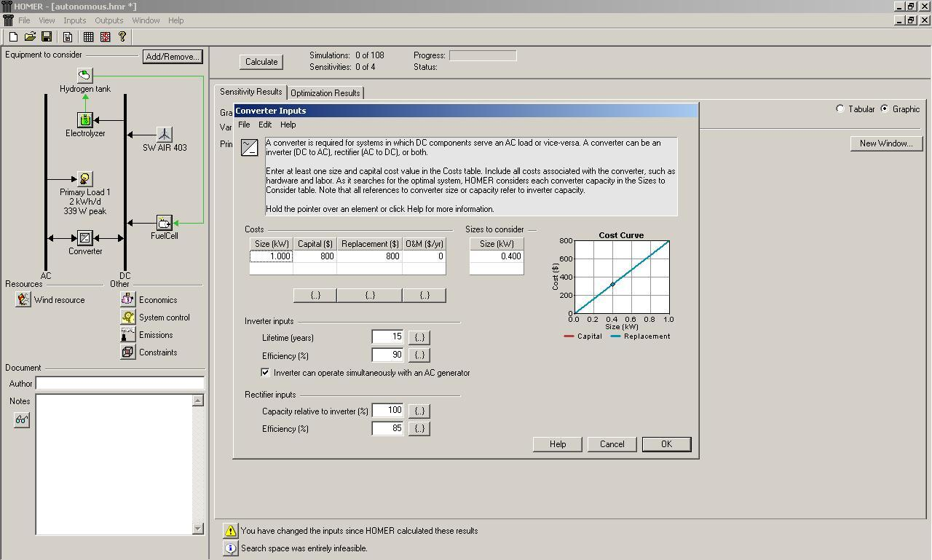Image resolution: width=932 pixels, height=560 pixels.
Task: Click the Open file folder icon
Action: click(30, 36)
